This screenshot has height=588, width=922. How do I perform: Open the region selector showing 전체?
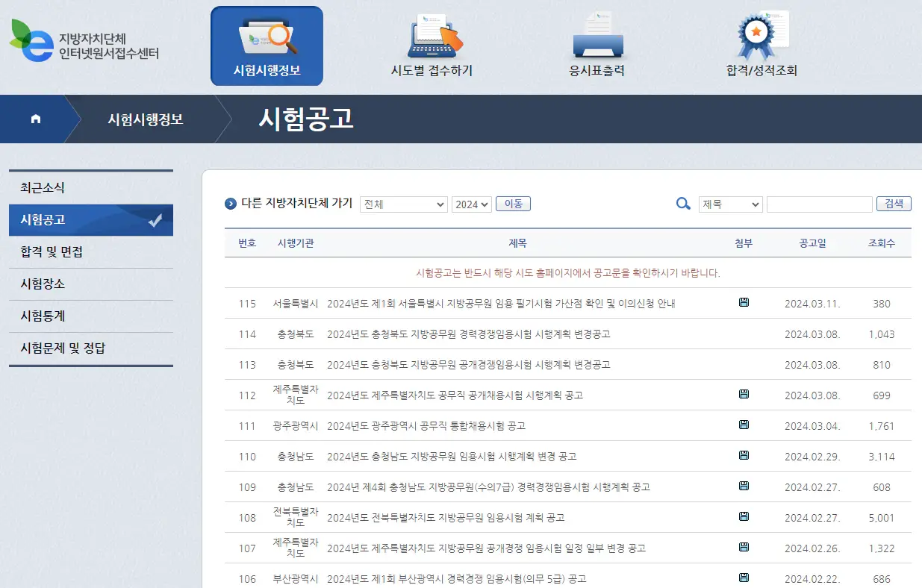[403, 203]
